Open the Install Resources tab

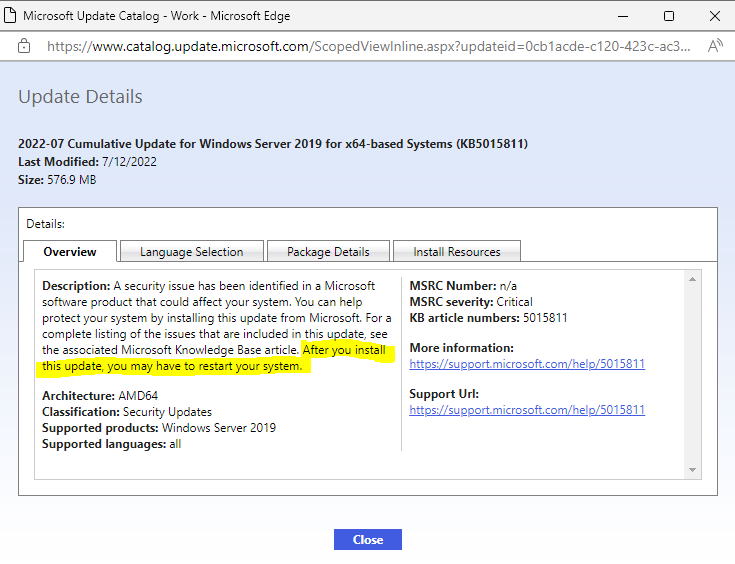tap(457, 252)
